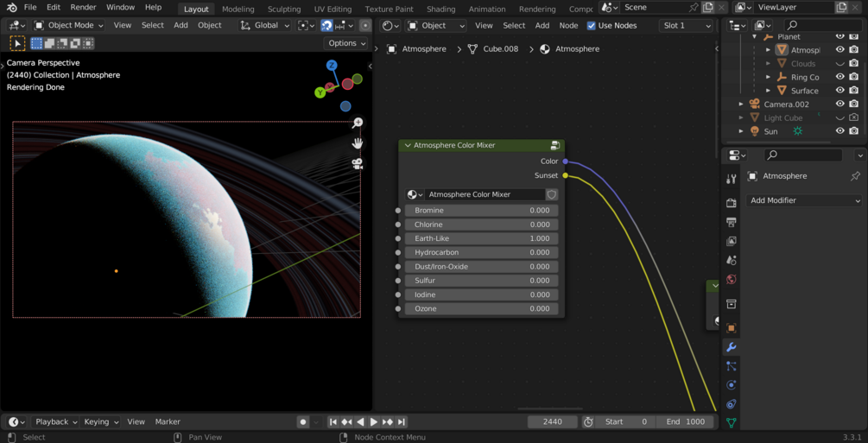This screenshot has width=868, height=443.
Task: Jump to the start frame button
Action: [x=333, y=422]
